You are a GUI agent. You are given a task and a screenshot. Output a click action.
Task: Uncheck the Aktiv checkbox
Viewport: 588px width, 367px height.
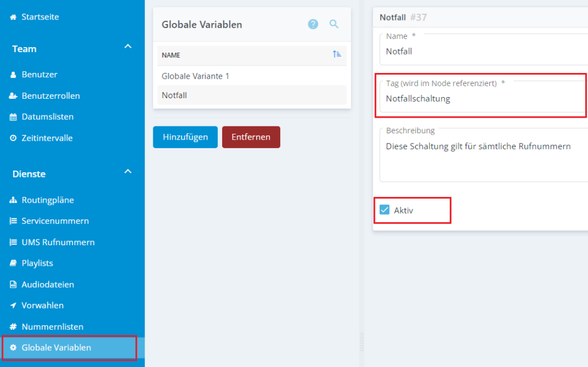385,210
